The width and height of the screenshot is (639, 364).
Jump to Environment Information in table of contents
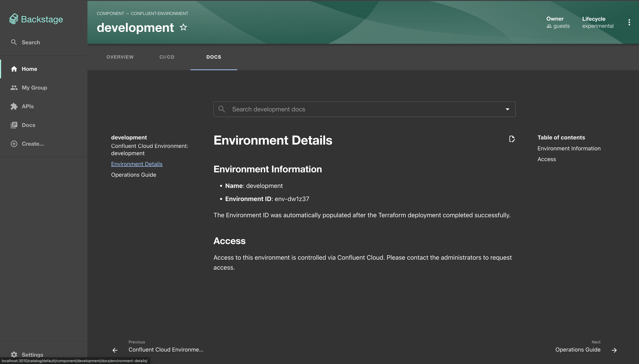point(569,148)
